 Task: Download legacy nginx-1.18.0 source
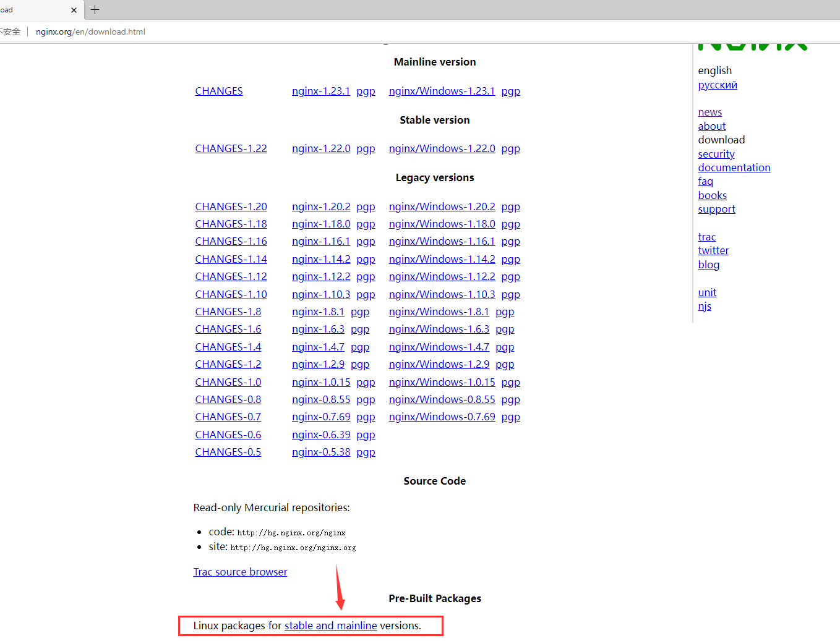[x=321, y=224]
